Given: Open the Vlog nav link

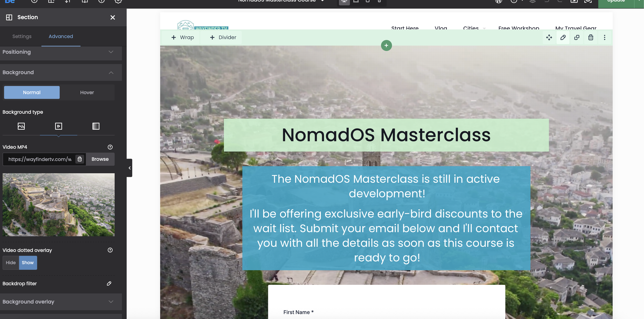Looking at the screenshot, I should pos(441,28).
